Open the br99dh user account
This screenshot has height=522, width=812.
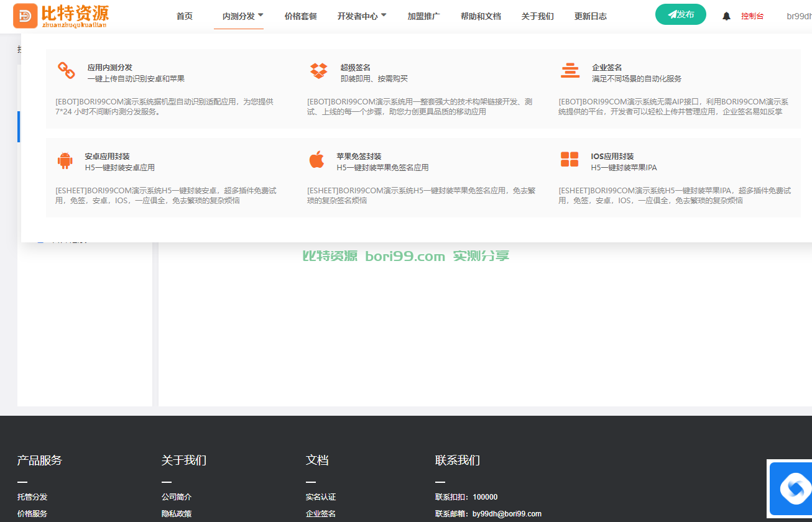coord(799,16)
